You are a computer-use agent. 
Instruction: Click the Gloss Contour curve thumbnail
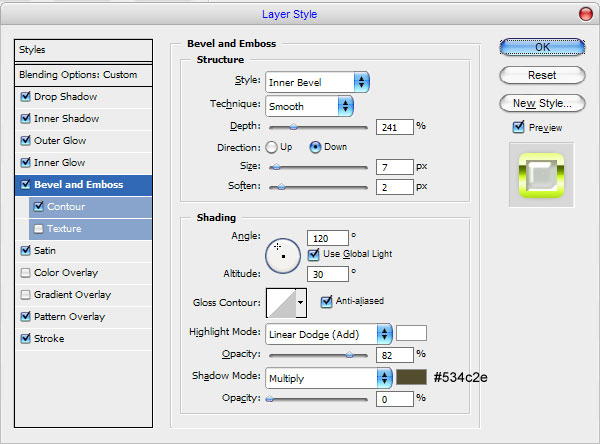pyautogui.click(x=281, y=303)
